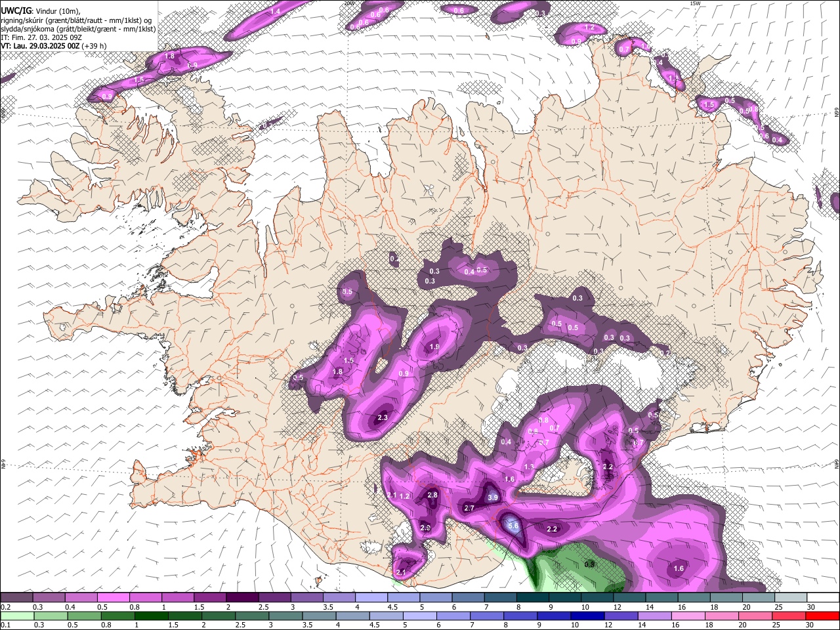
Task: Click the 0.3 value inside green rain area
Action: (x=589, y=564)
